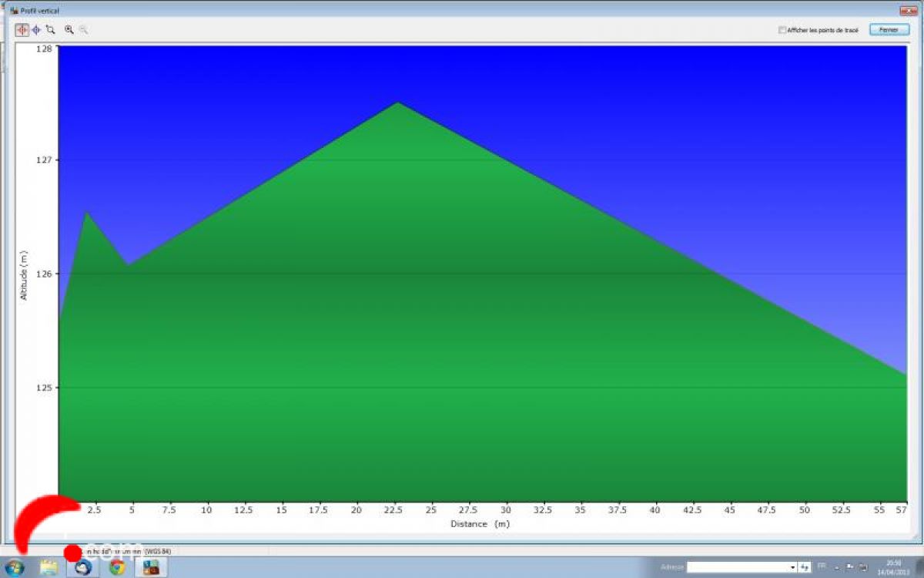
Task: Switch to the Thunderbird taskbar app
Action: click(83, 568)
